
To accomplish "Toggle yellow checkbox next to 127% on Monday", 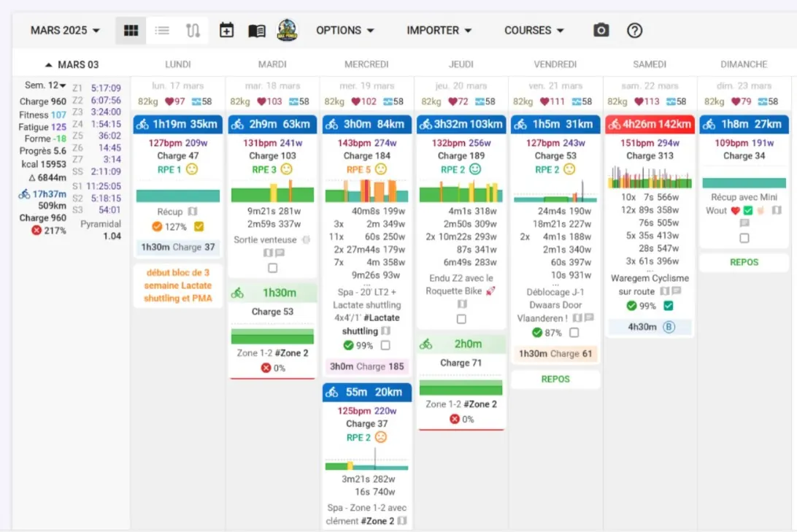I will coord(199,227).
